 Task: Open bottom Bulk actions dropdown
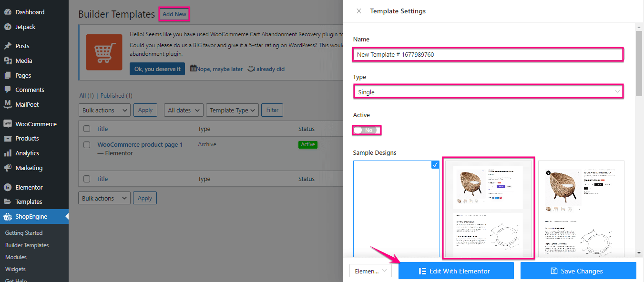pos(104,198)
